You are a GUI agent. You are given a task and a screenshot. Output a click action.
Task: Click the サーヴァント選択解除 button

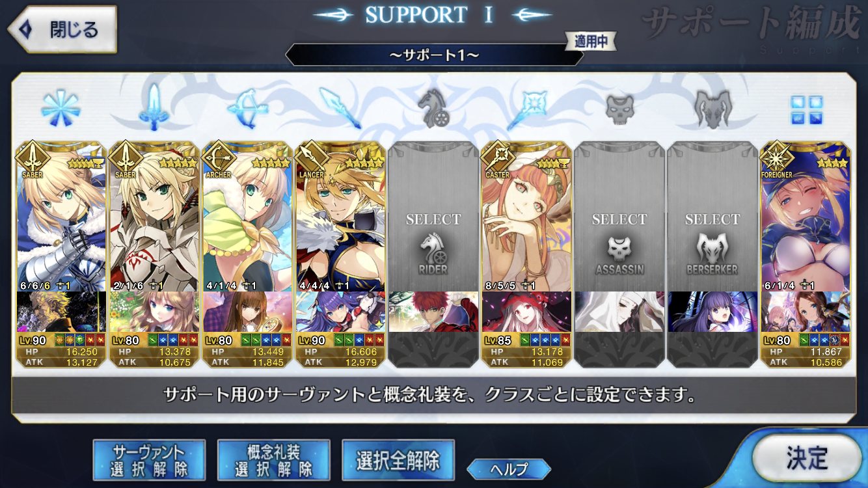tap(149, 459)
